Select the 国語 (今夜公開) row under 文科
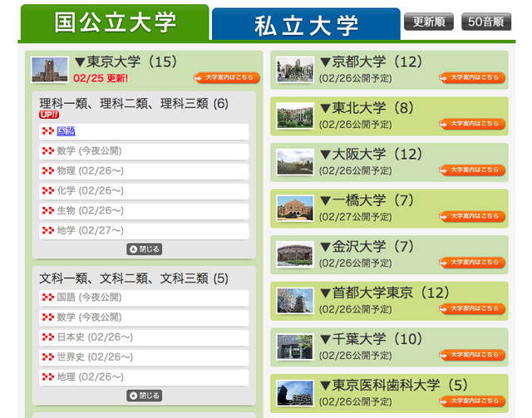 [144, 298]
